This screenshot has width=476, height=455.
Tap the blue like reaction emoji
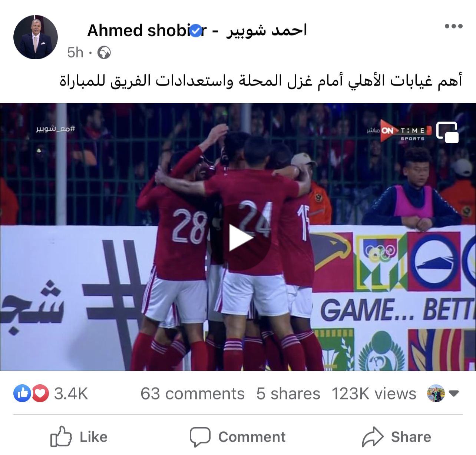click(22, 393)
